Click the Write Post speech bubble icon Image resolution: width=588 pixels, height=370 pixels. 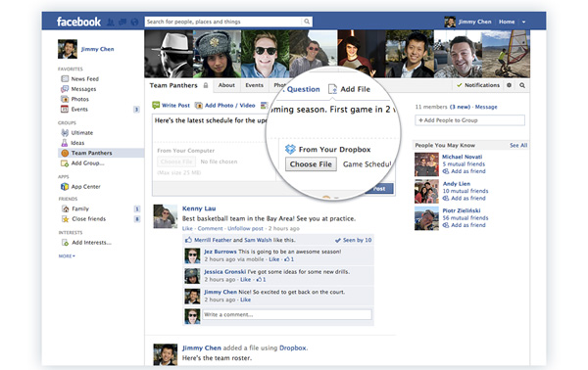(x=156, y=106)
